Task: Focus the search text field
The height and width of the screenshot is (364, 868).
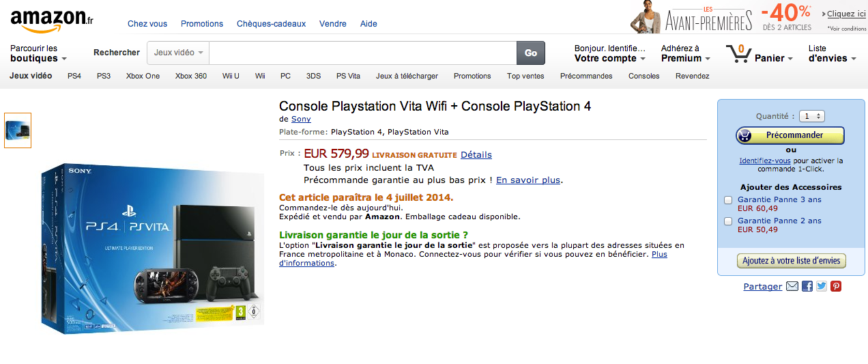Action: (x=362, y=53)
